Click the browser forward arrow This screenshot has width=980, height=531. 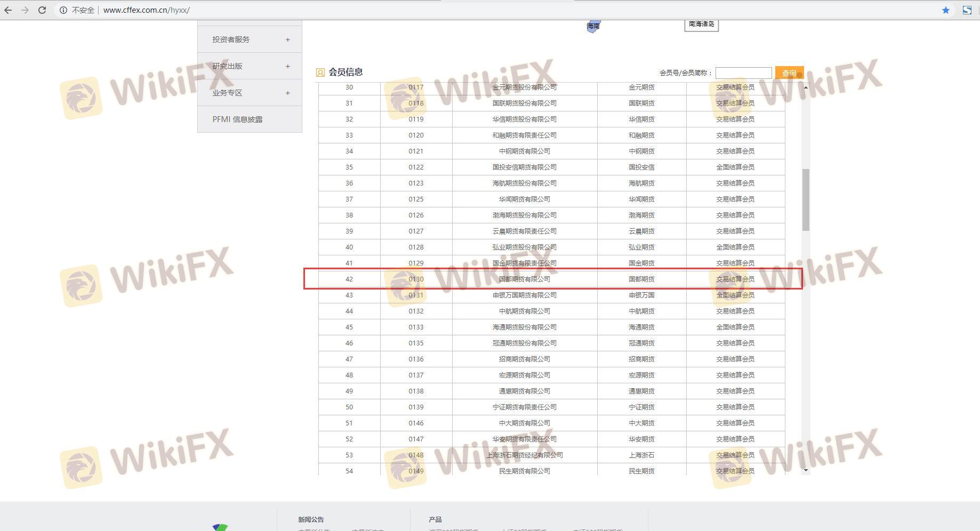25,10
